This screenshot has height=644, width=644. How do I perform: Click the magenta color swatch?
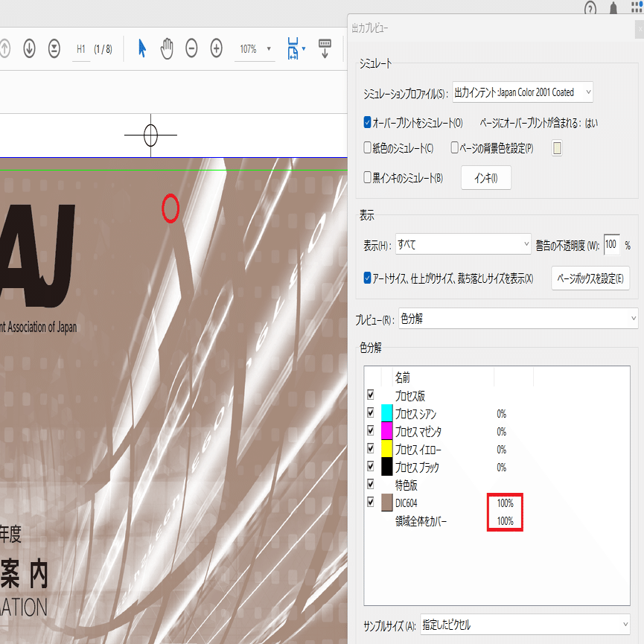[387, 431]
